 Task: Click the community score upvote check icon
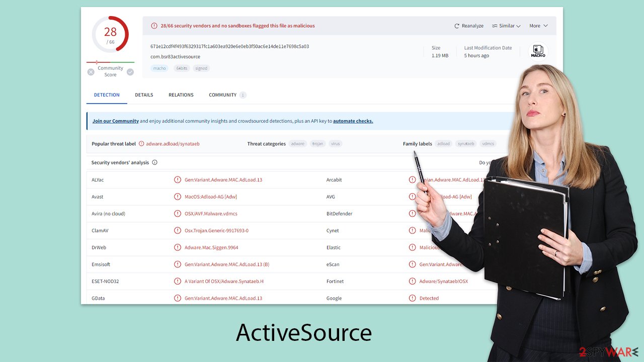tap(130, 72)
